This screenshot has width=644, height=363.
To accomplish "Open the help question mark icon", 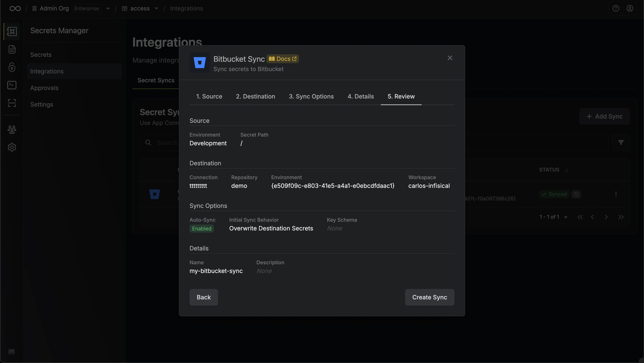I will click(x=616, y=9).
